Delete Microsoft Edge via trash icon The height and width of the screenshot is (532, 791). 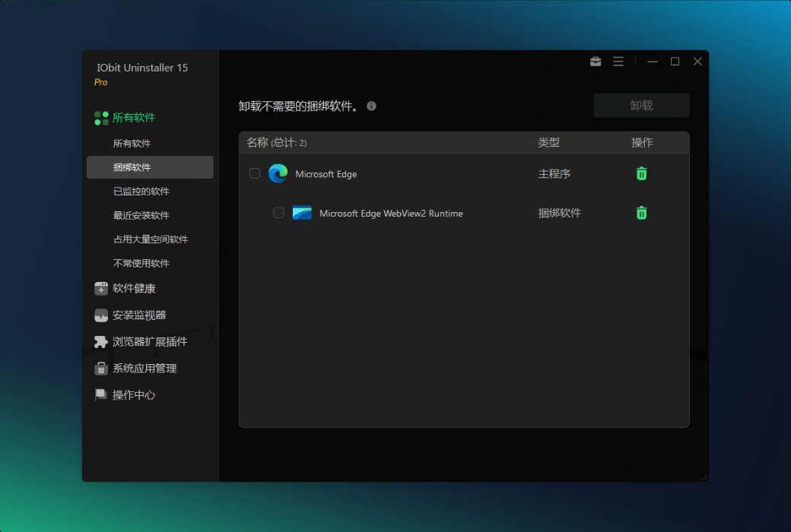(641, 173)
